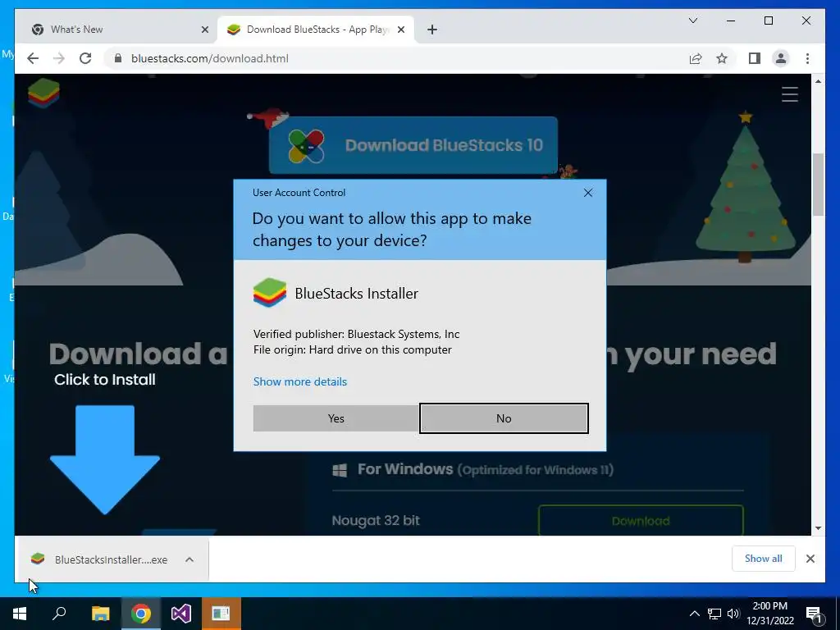
Task: Close the What's New tab
Action: point(204,30)
